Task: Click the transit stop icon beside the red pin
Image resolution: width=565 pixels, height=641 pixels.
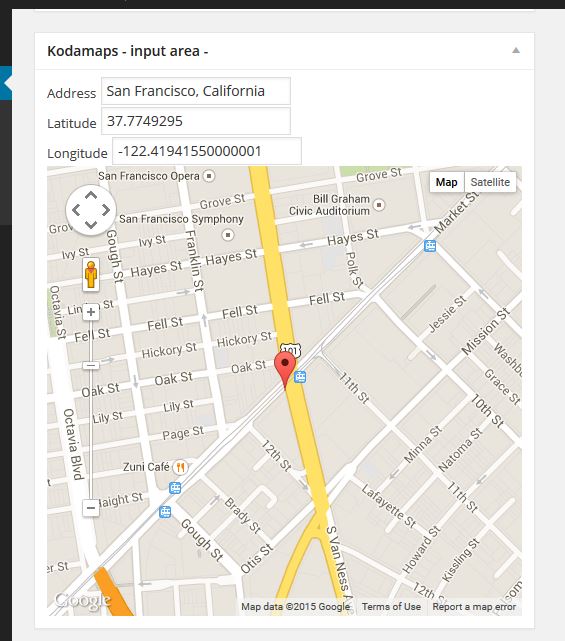Action: tap(300, 377)
